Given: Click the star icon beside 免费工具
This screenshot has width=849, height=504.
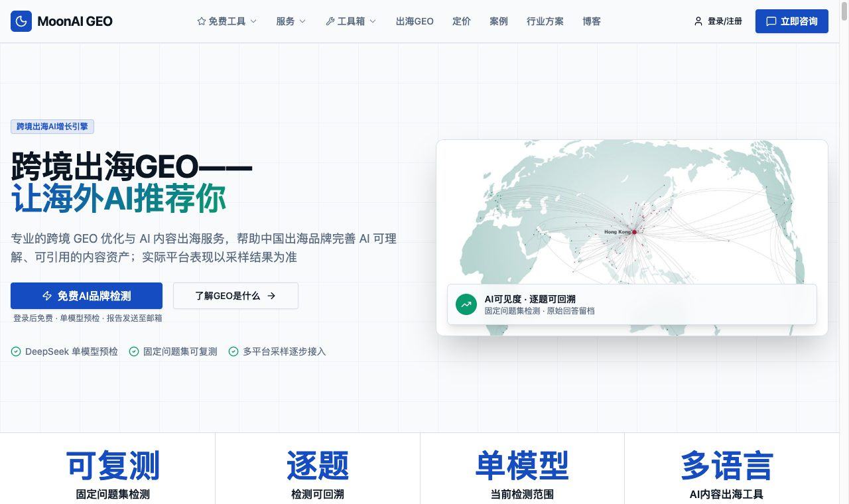Looking at the screenshot, I should pyautogui.click(x=202, y=21).
